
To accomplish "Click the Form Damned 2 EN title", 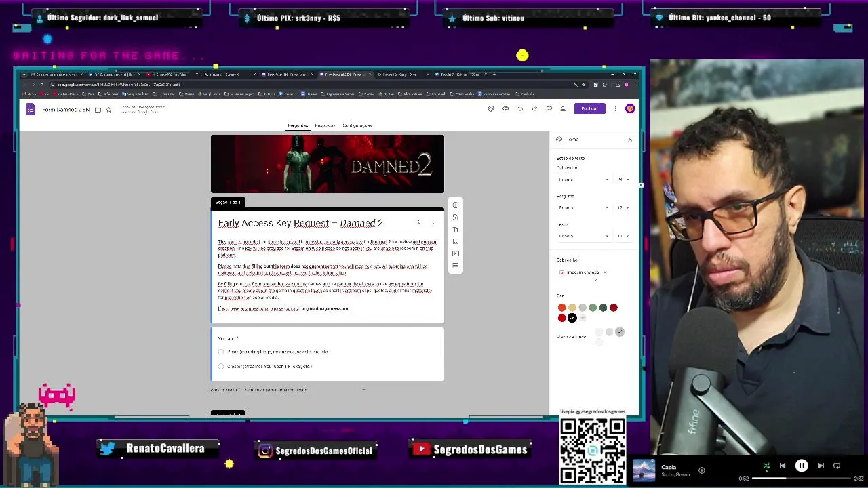I will [66, 110].
